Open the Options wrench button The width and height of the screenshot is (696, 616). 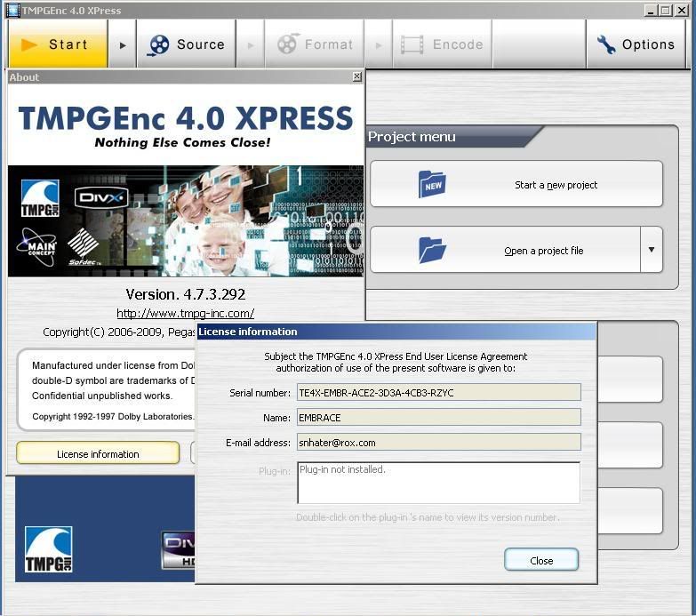tap(636, 44)
